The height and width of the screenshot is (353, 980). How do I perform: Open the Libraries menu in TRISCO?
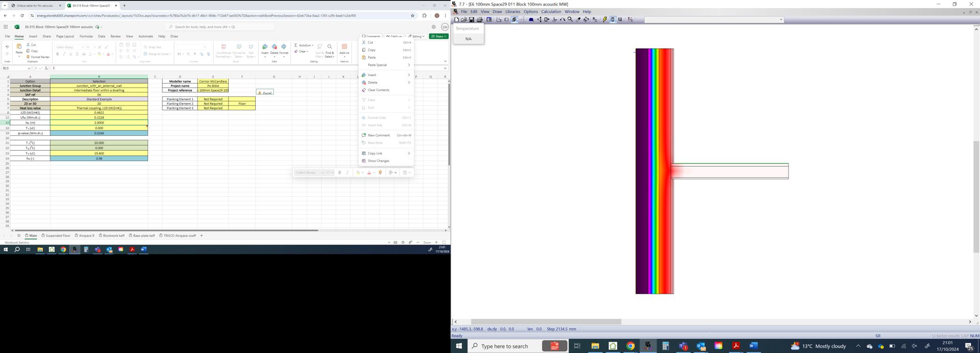513,12
